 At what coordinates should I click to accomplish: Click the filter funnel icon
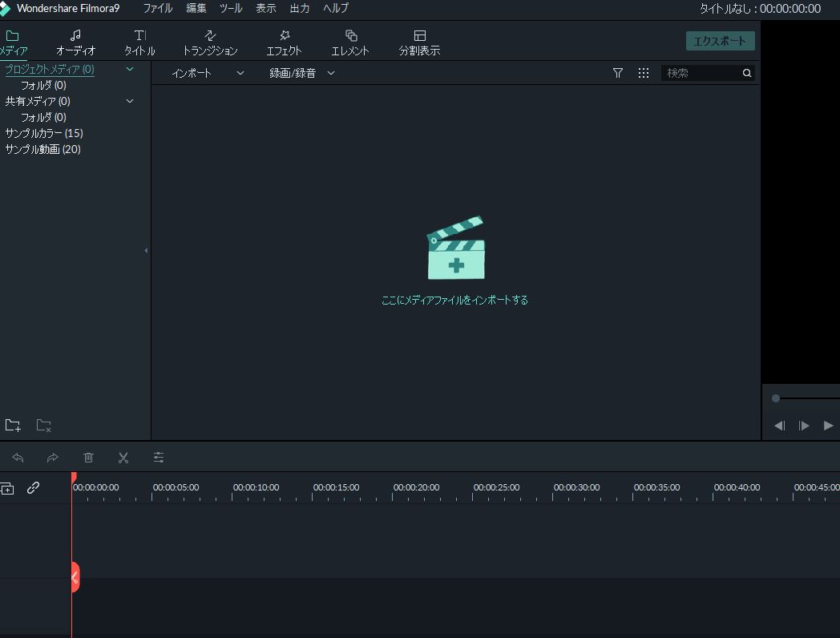[618, 73]
